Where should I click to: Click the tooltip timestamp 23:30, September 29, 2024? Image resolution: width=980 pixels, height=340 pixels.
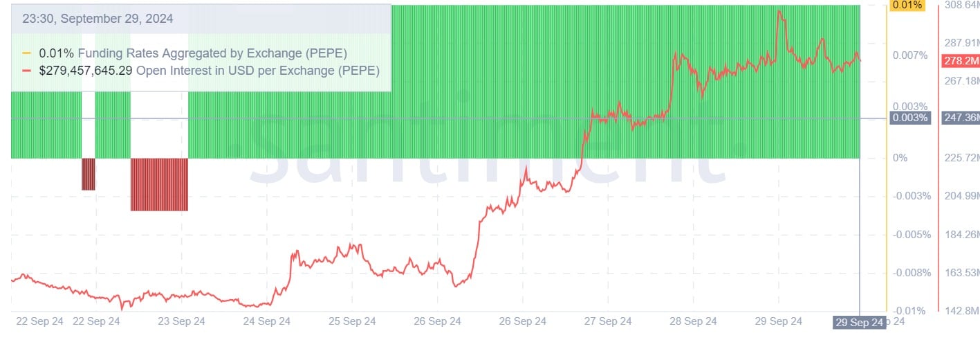tap(98, 19)
